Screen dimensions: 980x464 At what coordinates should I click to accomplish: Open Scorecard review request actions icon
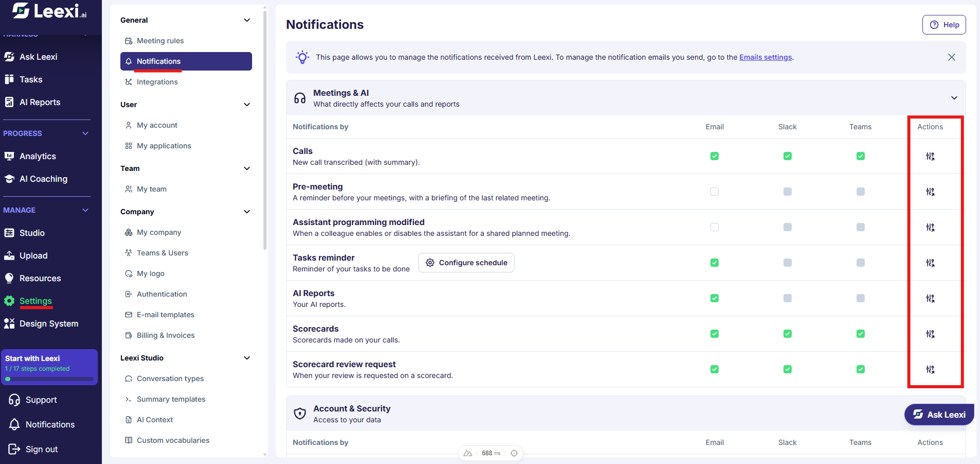[x=930, y=369]
